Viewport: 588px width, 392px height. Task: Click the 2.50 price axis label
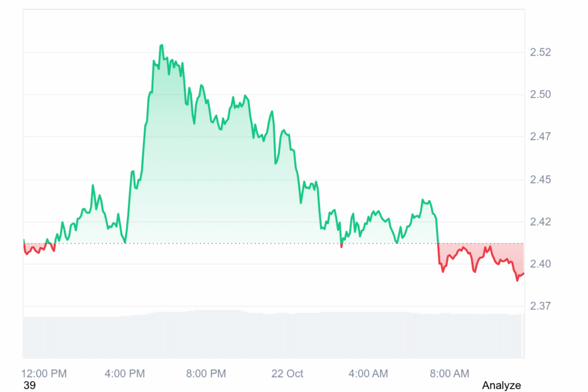pyautogui.click(x=540, y=94)
